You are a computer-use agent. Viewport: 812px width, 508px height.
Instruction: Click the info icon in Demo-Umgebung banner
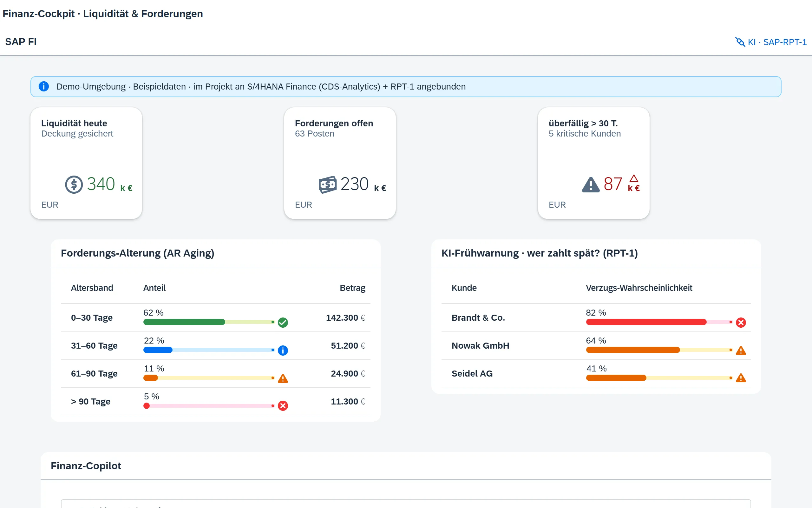(x=44, y=86)
